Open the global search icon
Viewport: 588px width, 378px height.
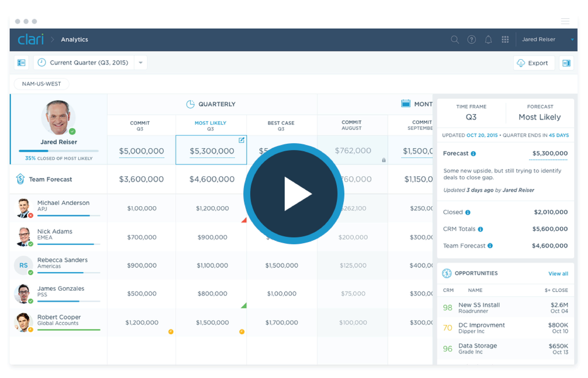pos(455,40)
